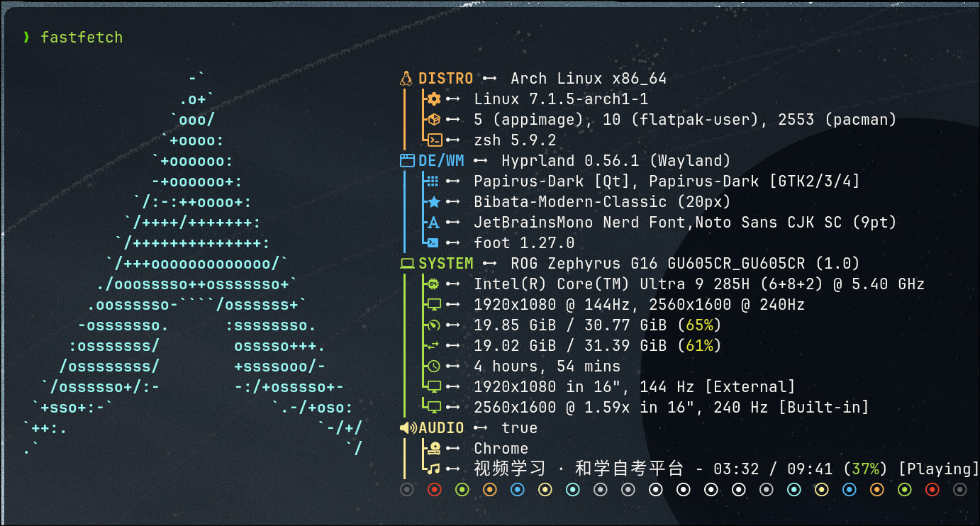Click the grid icon beside Papirus-Dark

tap(434, 181)
